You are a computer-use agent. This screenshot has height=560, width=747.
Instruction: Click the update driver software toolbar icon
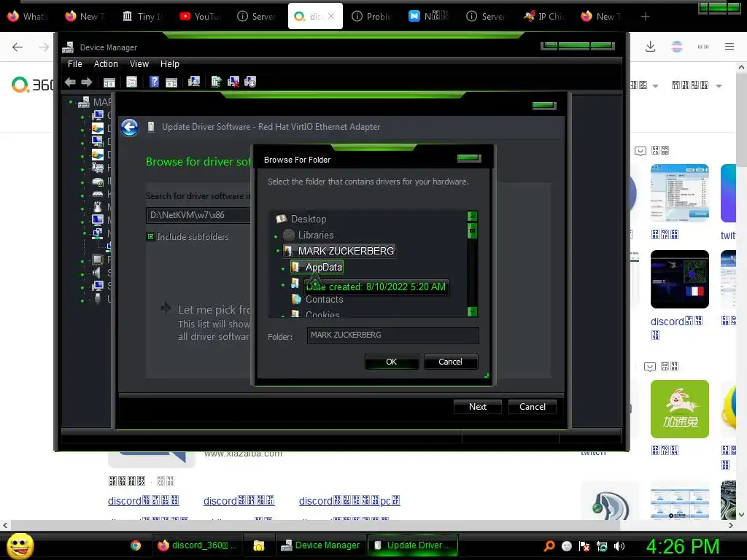click(216, 82)
